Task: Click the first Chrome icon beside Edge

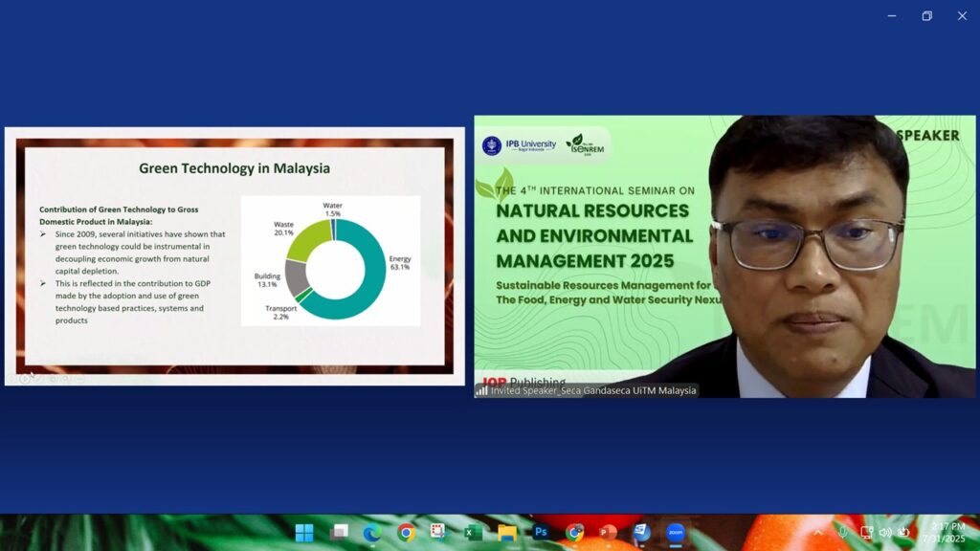Action: pyautogui.click(x=406, y=533)
